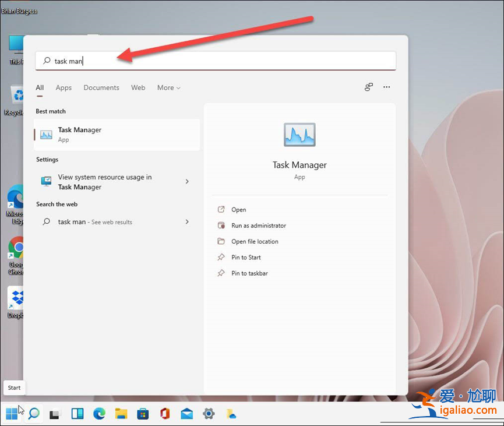This screenshot has height=426, width=504.
Task: Switch to the Documents search tab
Action: 101,87
